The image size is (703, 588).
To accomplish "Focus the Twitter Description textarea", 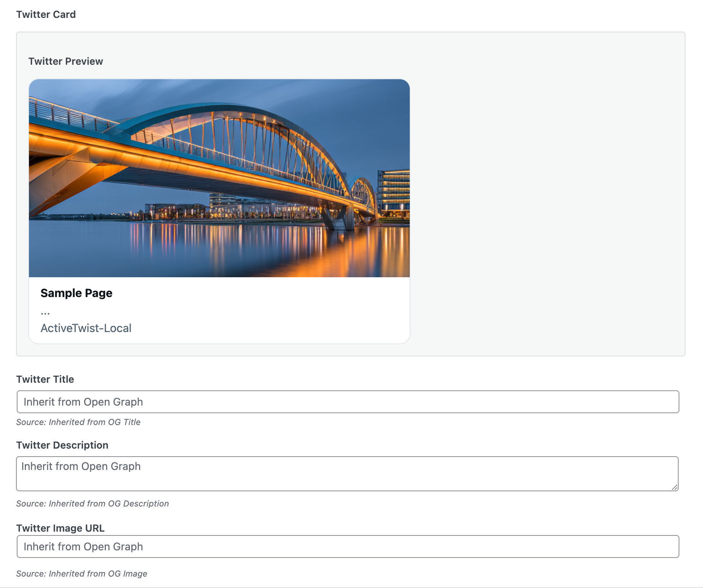I will pyautogui.click(x=347, y=473).
